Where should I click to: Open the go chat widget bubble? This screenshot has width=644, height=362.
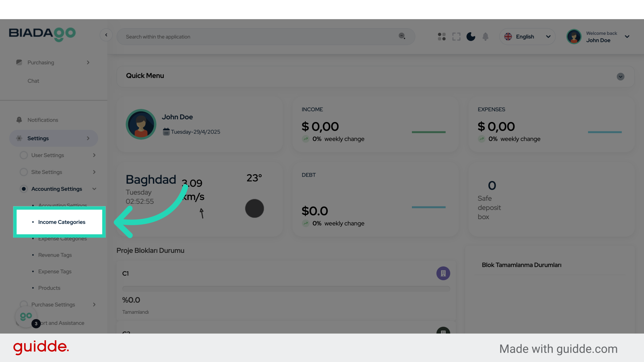click(x=26, y=316)
